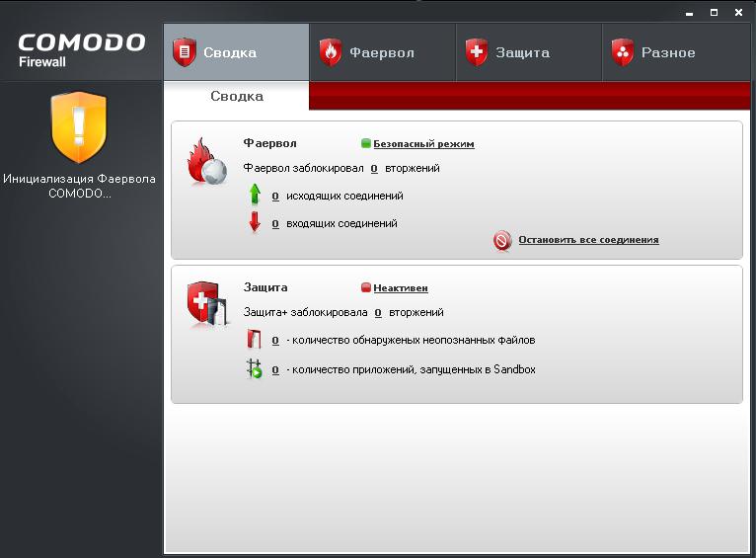Click the outgoing connections count 0
Image resolution: width=756 pixels, height=558 pixels.
pyautogui.click(x=275, y=197)
